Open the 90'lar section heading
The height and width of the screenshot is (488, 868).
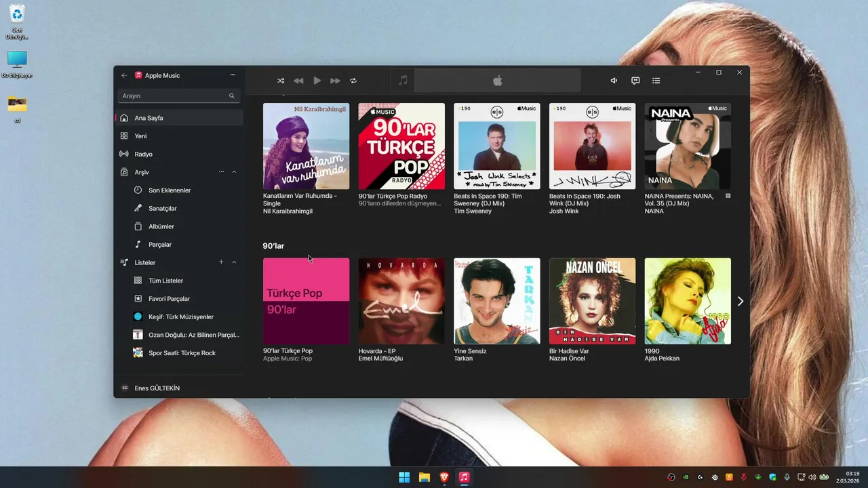(x=273, y=246)
